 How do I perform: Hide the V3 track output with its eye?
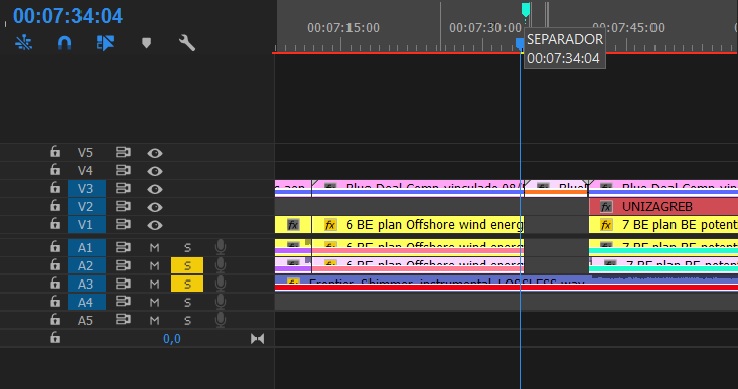coord(155,189)
